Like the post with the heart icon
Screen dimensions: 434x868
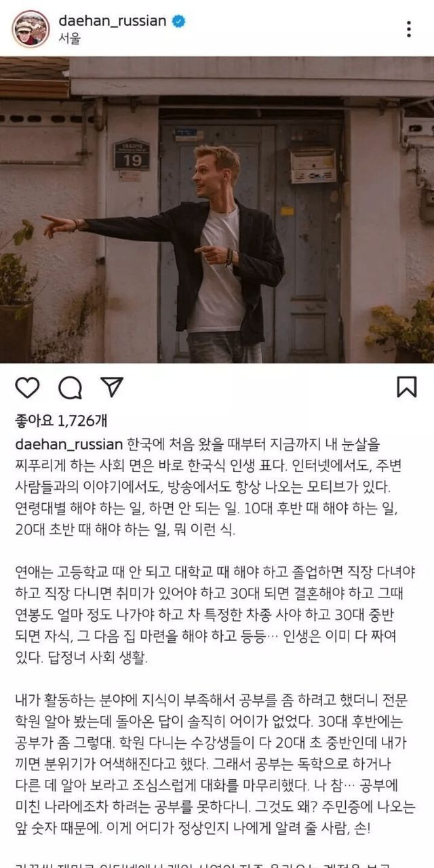(27, 387)
